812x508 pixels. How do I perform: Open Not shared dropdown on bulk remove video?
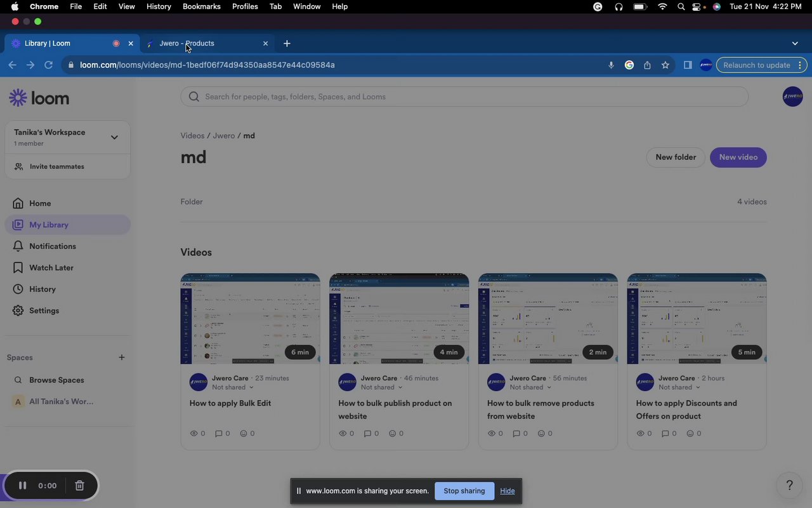tap(530, 387)
